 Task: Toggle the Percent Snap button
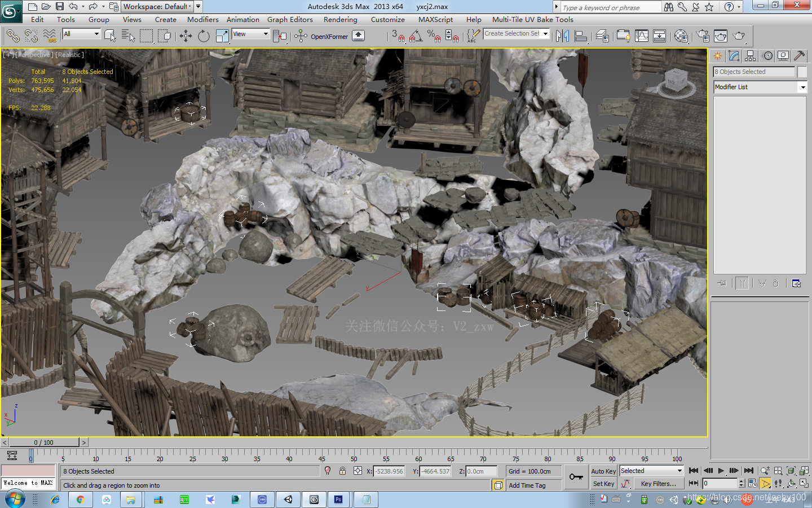click(x=434, y=36)
